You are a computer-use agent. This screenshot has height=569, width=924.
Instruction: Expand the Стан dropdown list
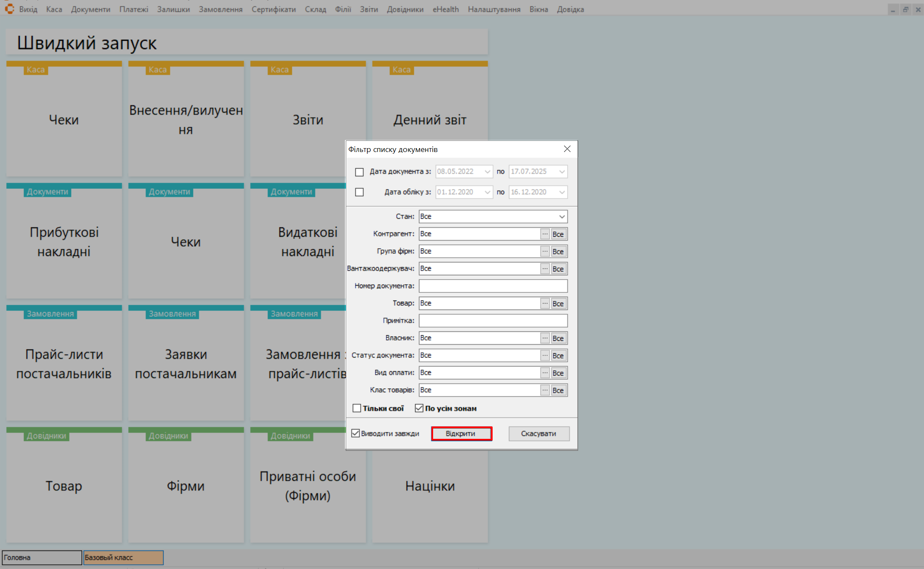[x=562, y=217]
